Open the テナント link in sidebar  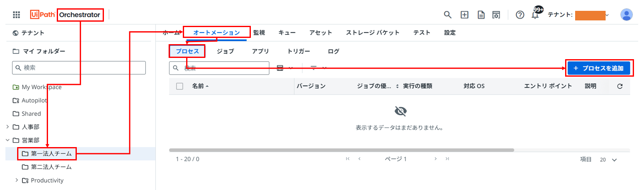tap(33, 33)
